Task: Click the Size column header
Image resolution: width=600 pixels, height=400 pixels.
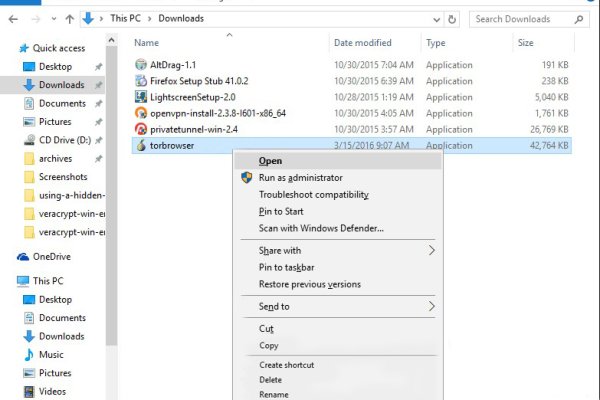Action: 526,43
